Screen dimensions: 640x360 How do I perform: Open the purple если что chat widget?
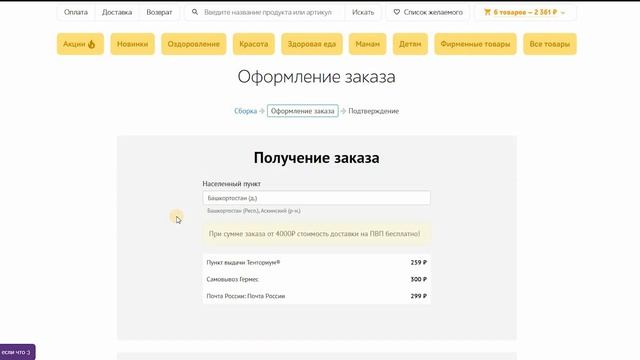pyautogui.click(x=17, y=352)
